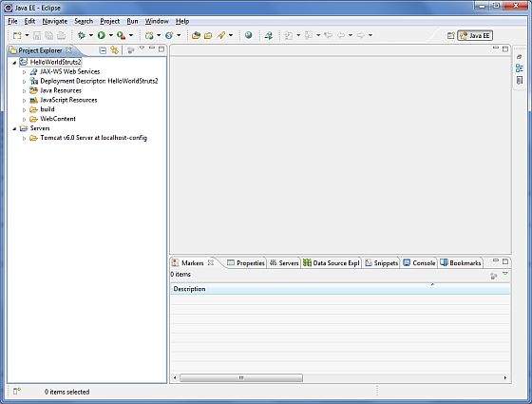Open the Snippets tab
Screen dimensions: 532x404
pos(381,262)
